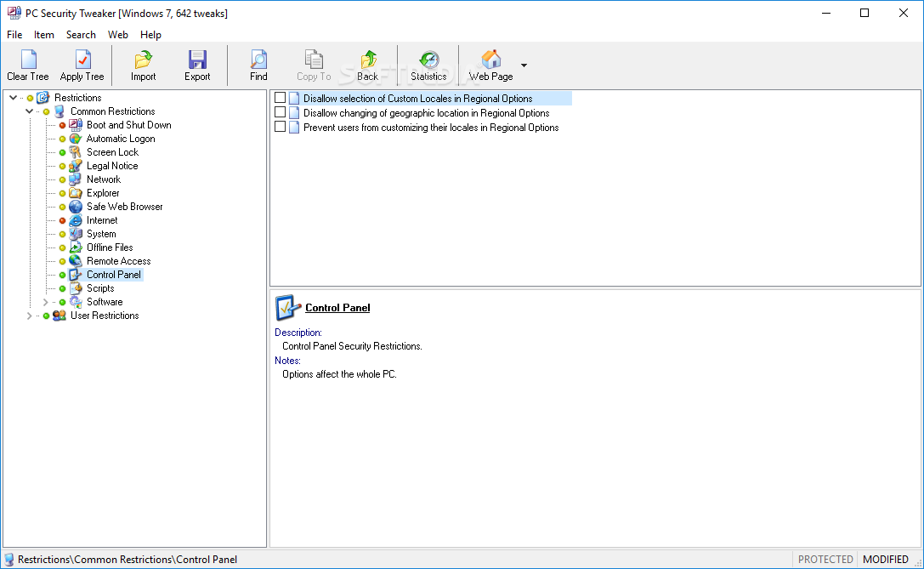Viewport: 924px width, 569px height.
Task: Select the Explorer folder icon
Action: [76, 193]
